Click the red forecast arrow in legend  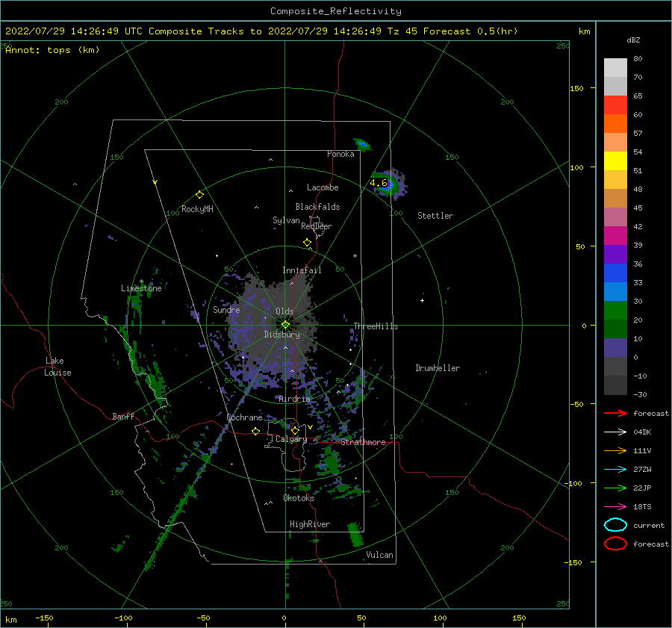[x=615, y=413]
